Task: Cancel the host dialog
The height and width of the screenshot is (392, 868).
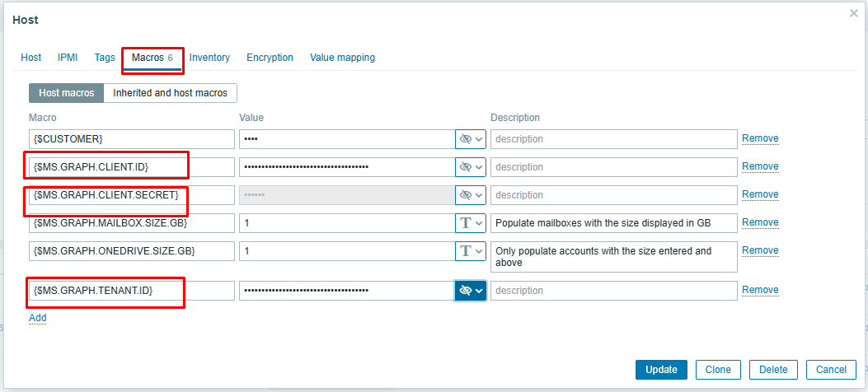Action: [831, 370]
